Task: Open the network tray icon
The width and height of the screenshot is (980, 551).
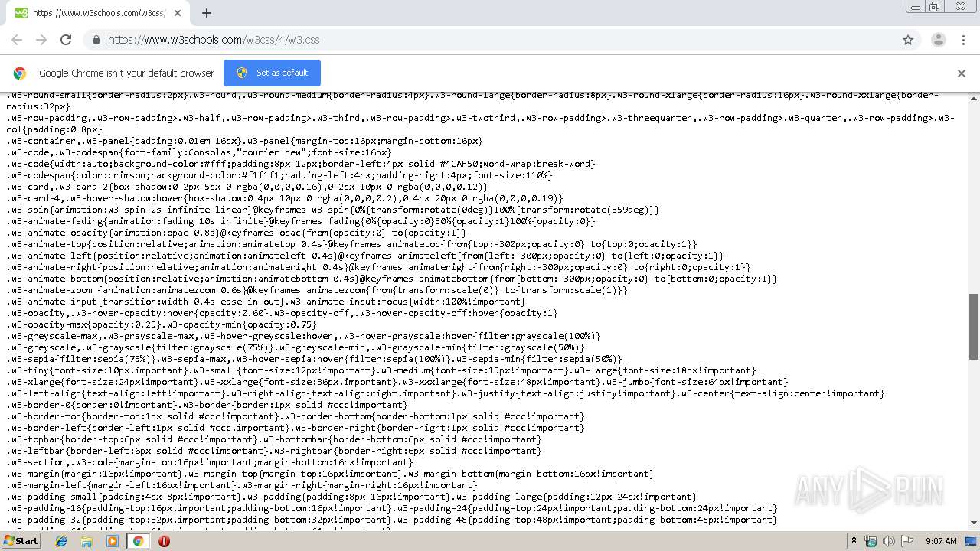Action: [x=871, y=541]
